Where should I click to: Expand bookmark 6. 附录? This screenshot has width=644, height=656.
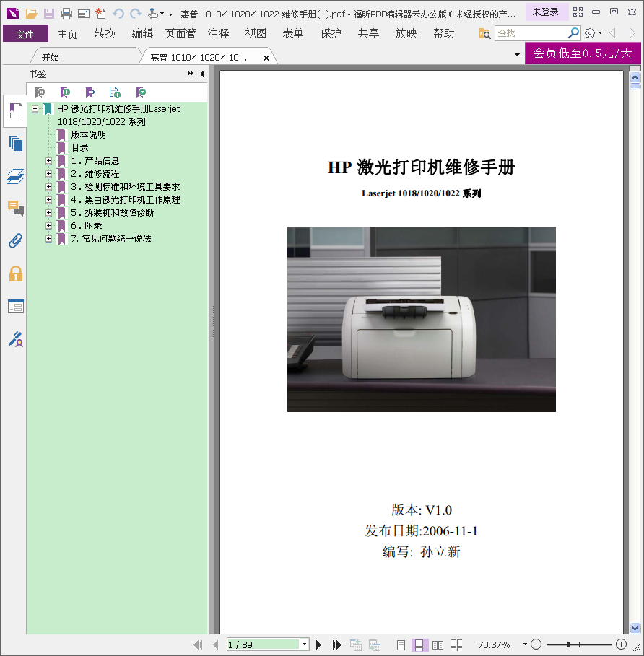(x=48, y=225)
